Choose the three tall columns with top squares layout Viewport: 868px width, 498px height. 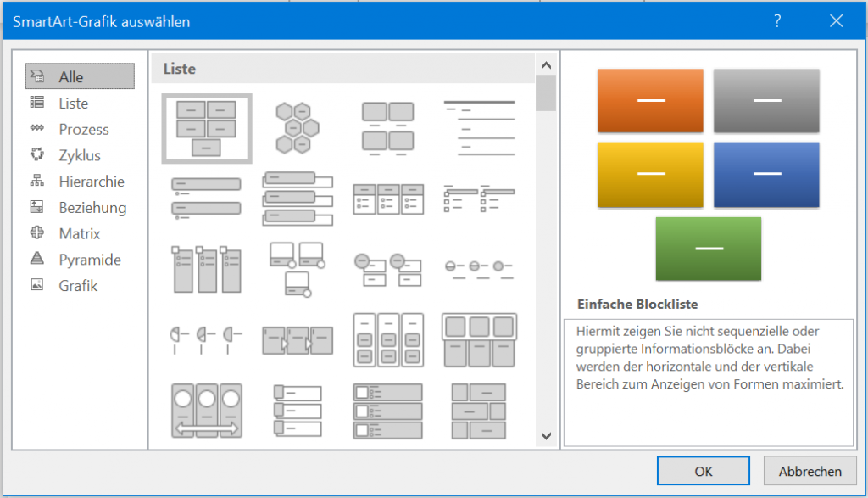[x=207, y=269]
